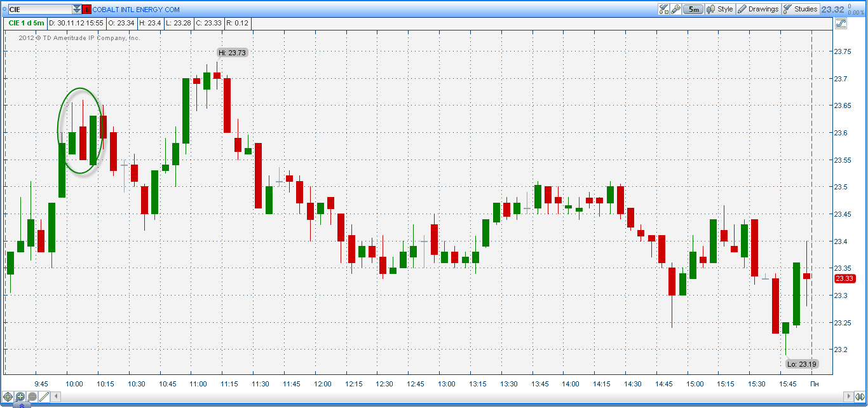Image resolution: width=868 pixels, height=408 pixels.
Task: Click the 23.45 price axis label
Action: 843,214
